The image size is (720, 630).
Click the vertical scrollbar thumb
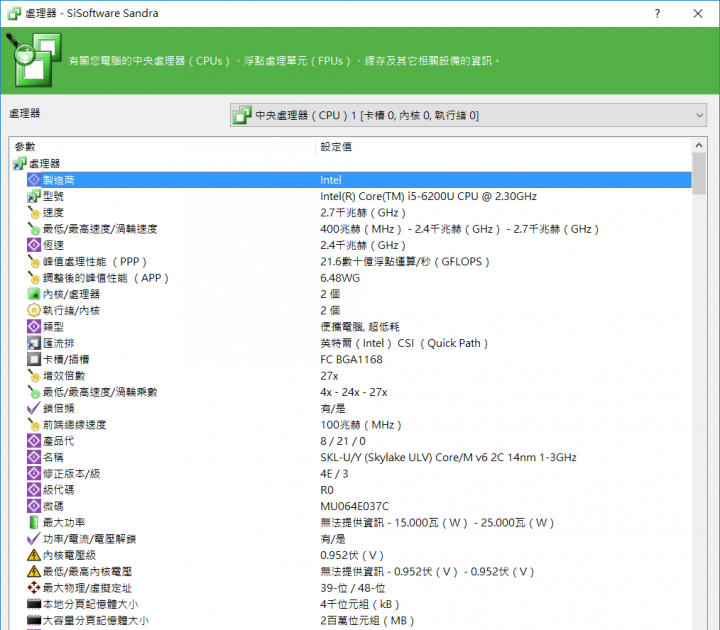(x=699, y=174)
